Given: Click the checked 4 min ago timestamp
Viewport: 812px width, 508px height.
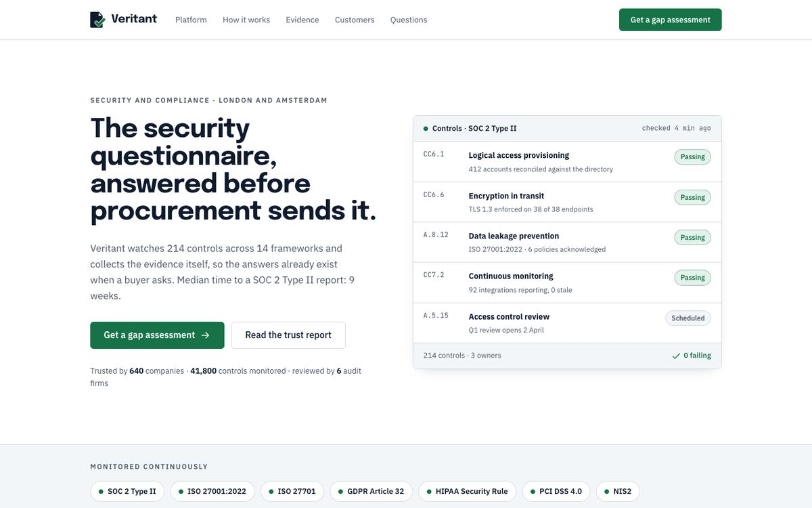Looking at the screenshot, I should tap(677, 128).
